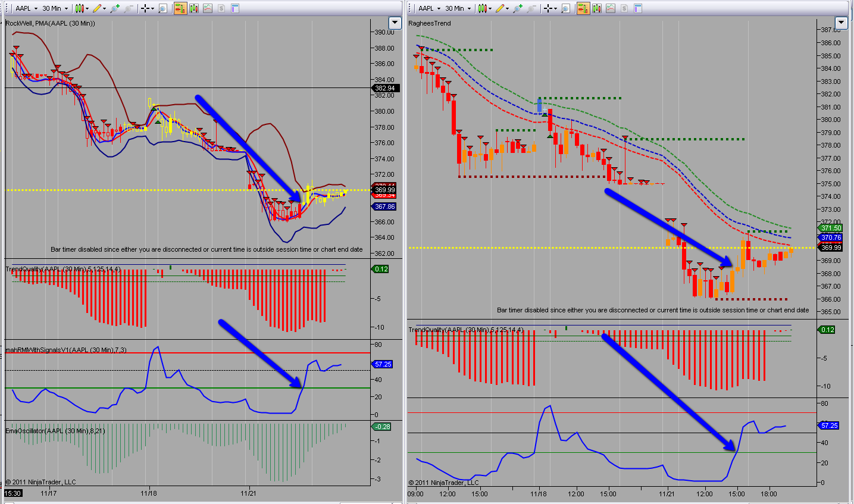
Task: Open Data Series settings in the right chart toolbar
Action: coord(597,8)
